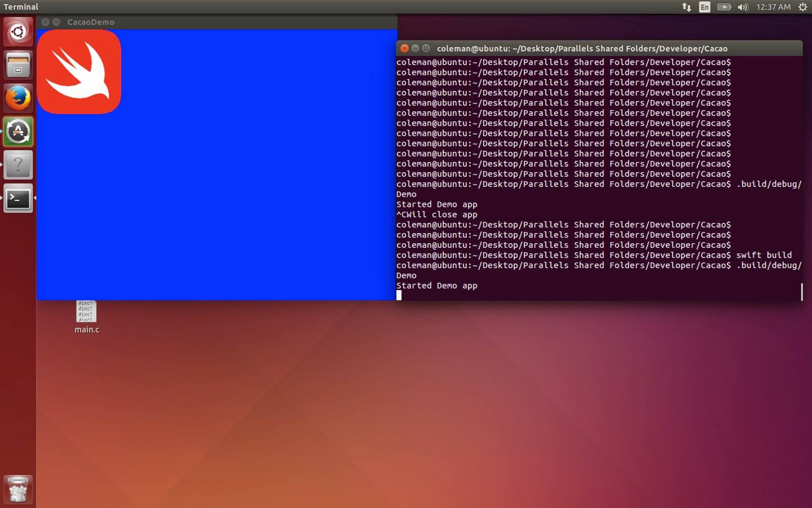The width and height of the screenshot is (812, 508).
Task: Open the network connections indicator
Action: (686, 7)
